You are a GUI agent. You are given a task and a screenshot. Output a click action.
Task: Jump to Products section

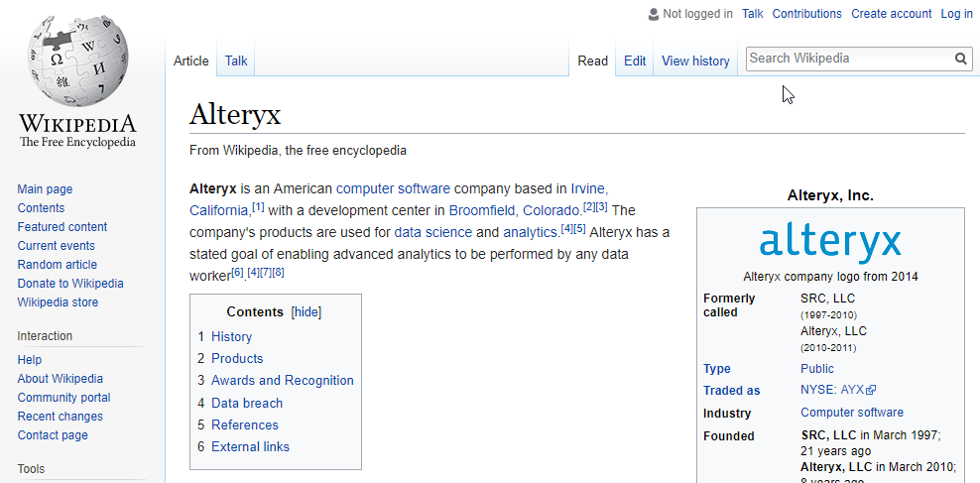coord(237,359)
